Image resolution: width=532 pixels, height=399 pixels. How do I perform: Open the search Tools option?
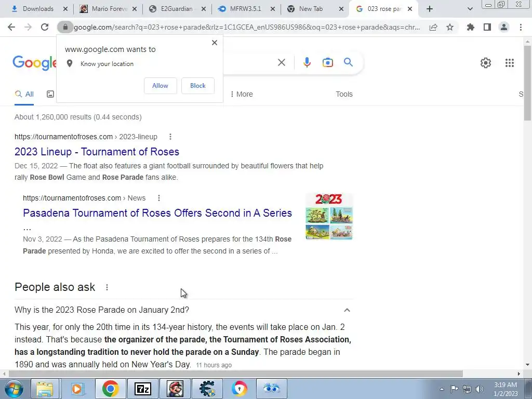point(344,95)
